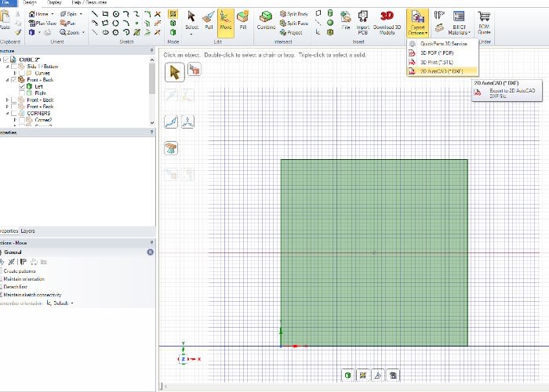549x392 pixels.
Task: Expand the Curves tree node
Action: coord(15,73)
